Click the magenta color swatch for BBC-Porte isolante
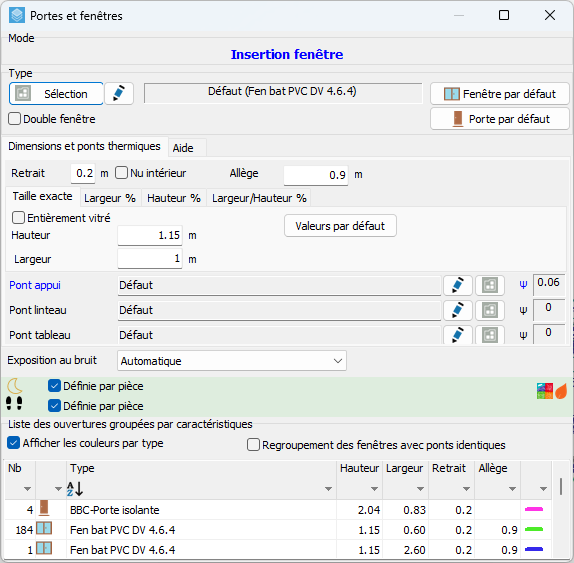 [534, 509]
